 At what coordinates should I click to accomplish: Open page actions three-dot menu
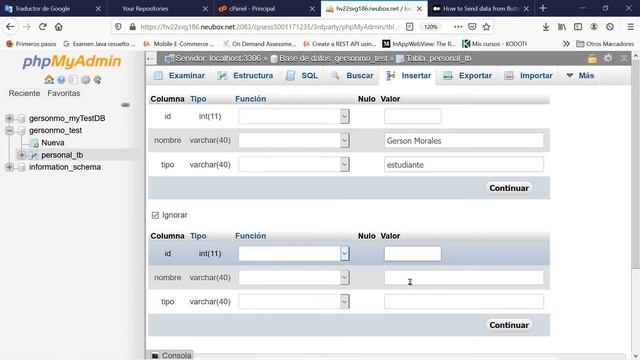458,27
